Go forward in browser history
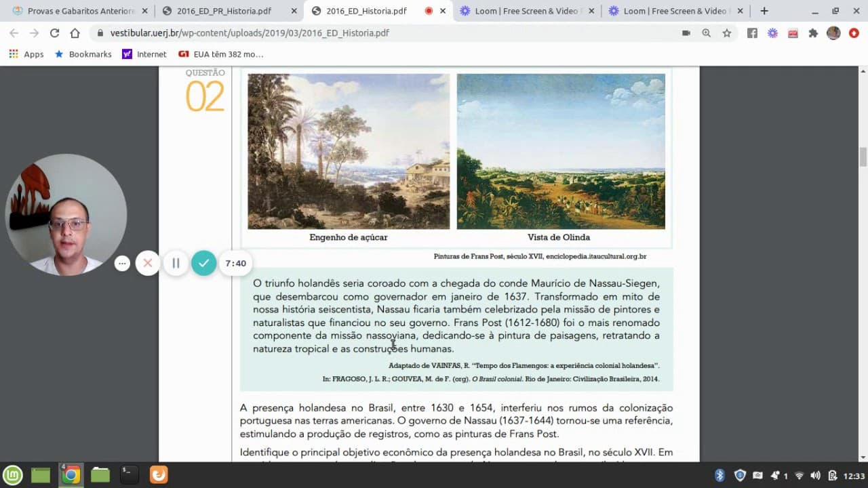Viewport: 868px width, 488px height. (x=34, y=33)
